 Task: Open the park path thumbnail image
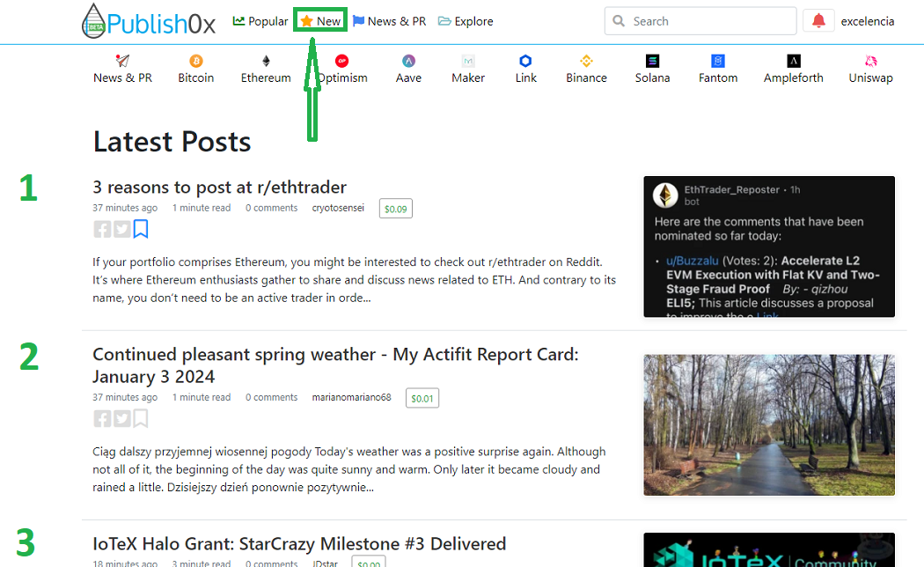(x=769, y=425)
